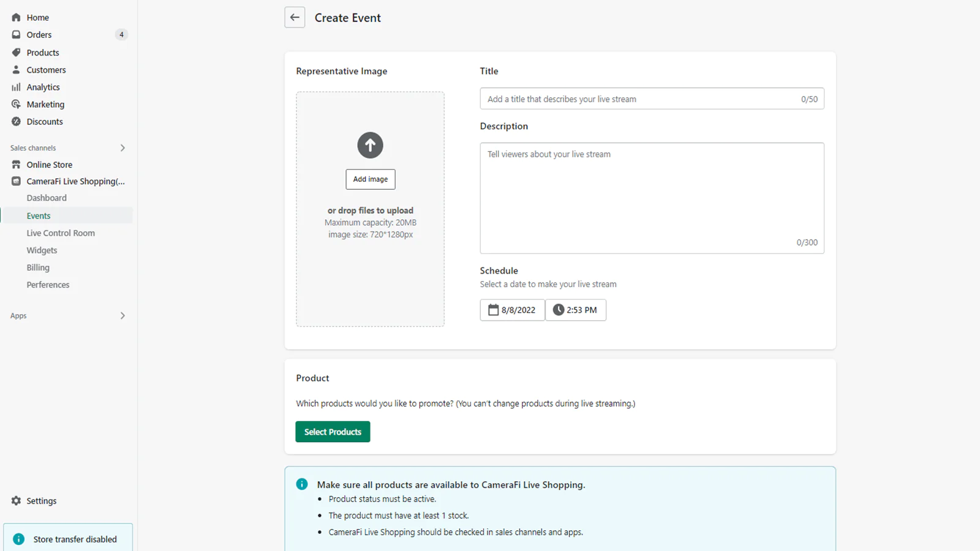The image size is (980, 551).
Task: Click the Analytics bar chart icon
Action: (16, 87)
